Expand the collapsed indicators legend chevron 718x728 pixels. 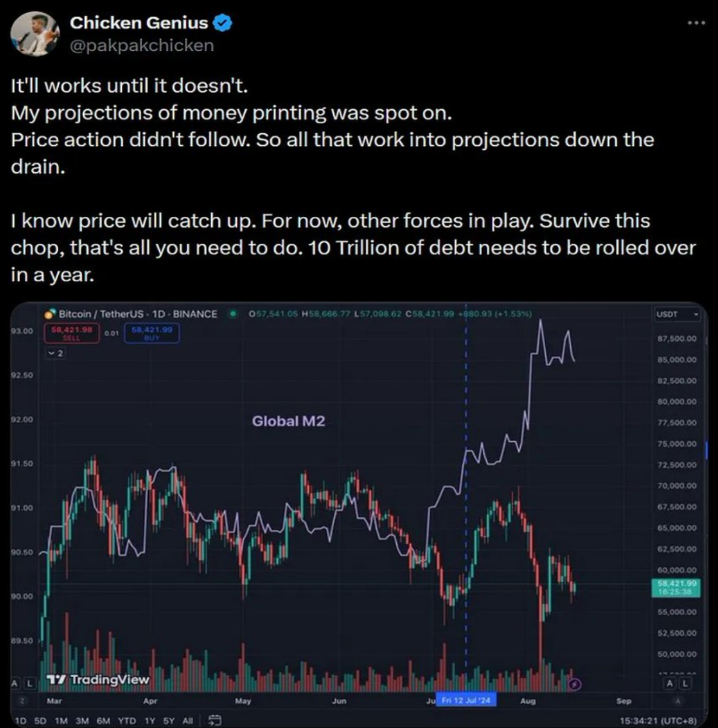tap(55, 352)
